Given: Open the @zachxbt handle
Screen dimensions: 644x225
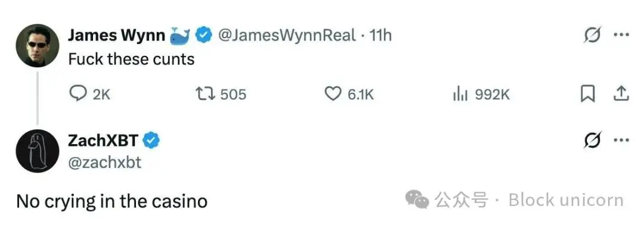Looking at the screenshot, I should coord(104,162).
